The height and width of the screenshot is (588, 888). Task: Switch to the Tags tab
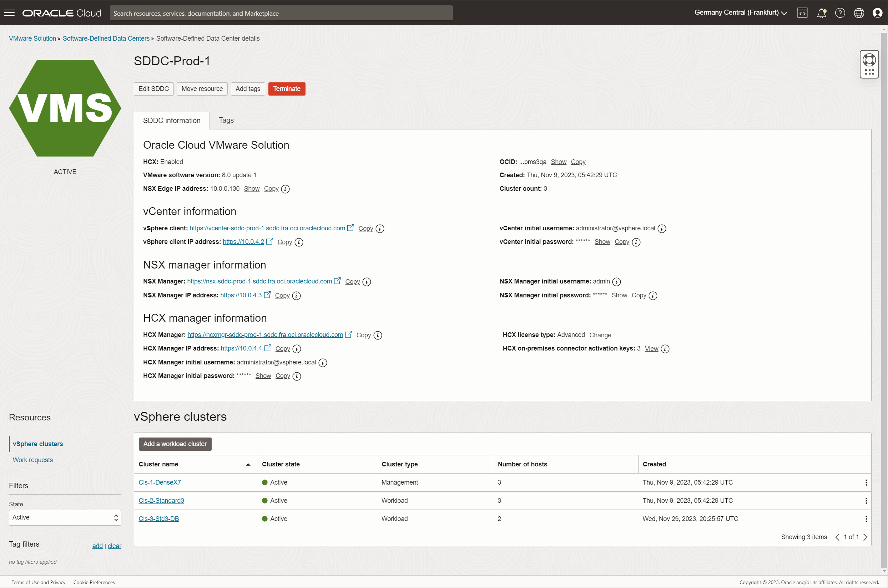click(226, 120)
